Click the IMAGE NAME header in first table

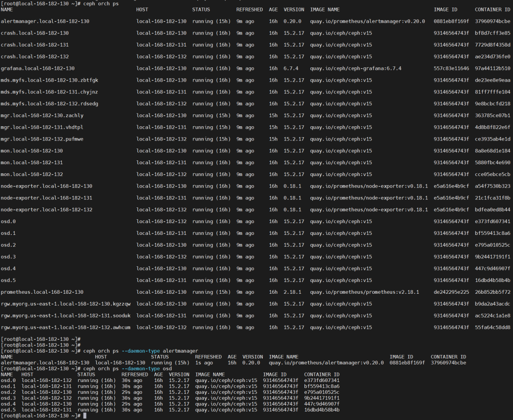tap(325, 9)
